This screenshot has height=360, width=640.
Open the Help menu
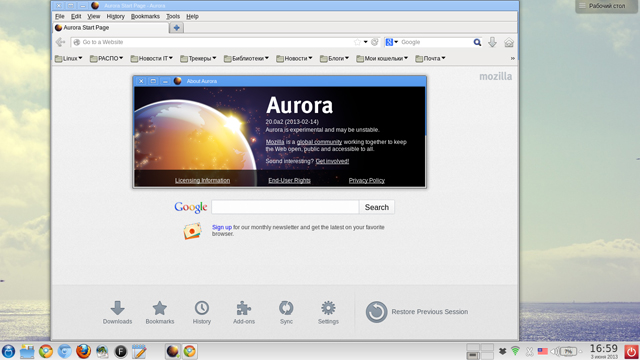(192, 16)
